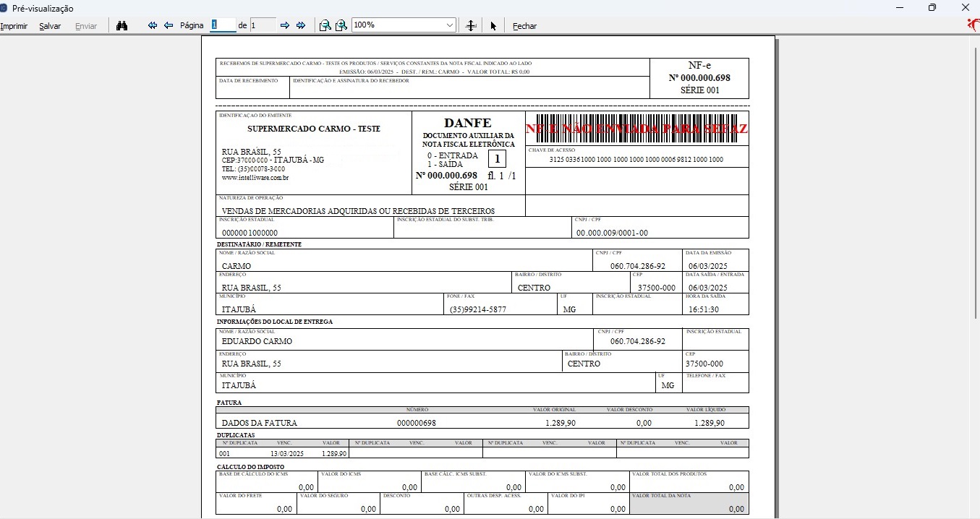This screenshot has height=519, width=980.
Task: Click Fechar to close the preview
Action: point(524,26)
